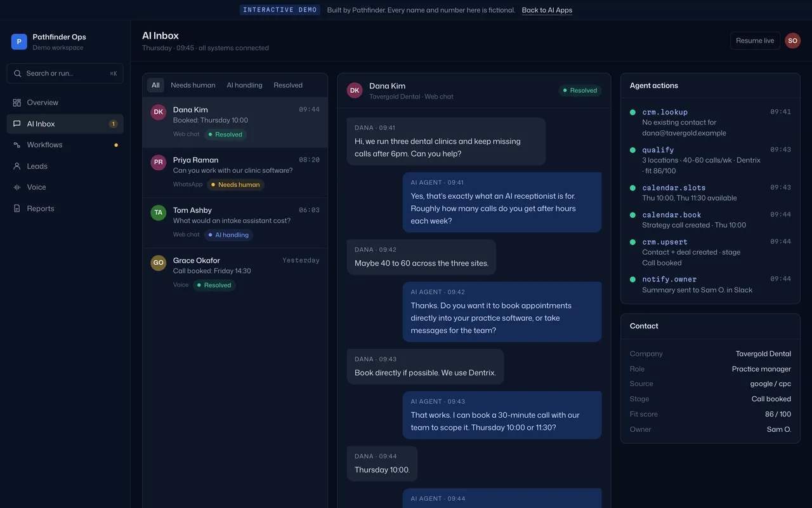The width and height of the screenshot is (812, 508).
Task: Click Dana Kim's DK avatar in list
Action: (159, 112)
